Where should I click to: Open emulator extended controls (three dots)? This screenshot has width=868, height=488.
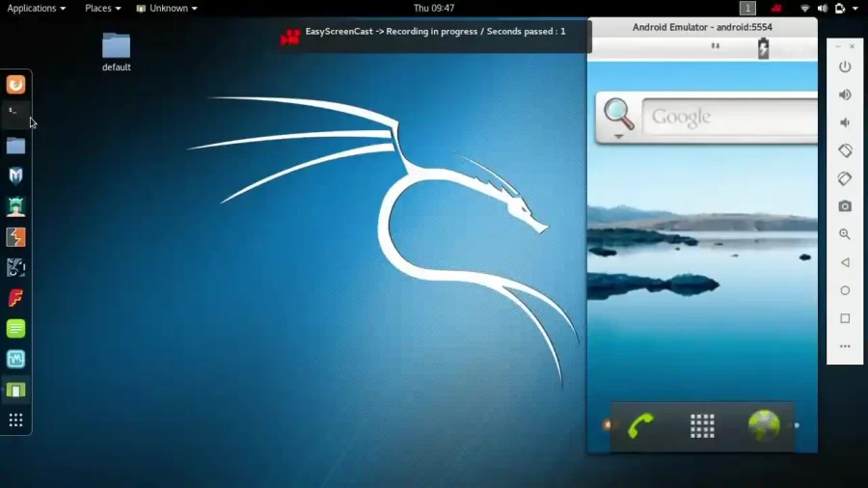tap(845, 346)
